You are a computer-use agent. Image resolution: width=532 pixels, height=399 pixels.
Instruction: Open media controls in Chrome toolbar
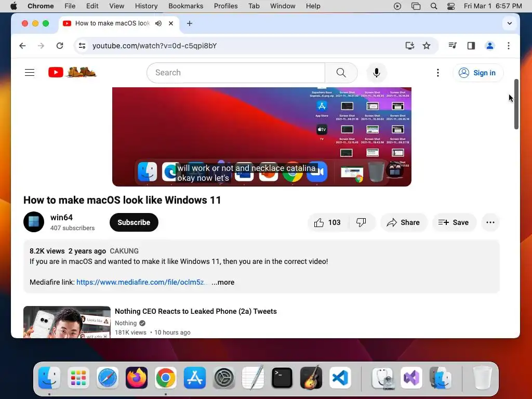tap(453, 46)
